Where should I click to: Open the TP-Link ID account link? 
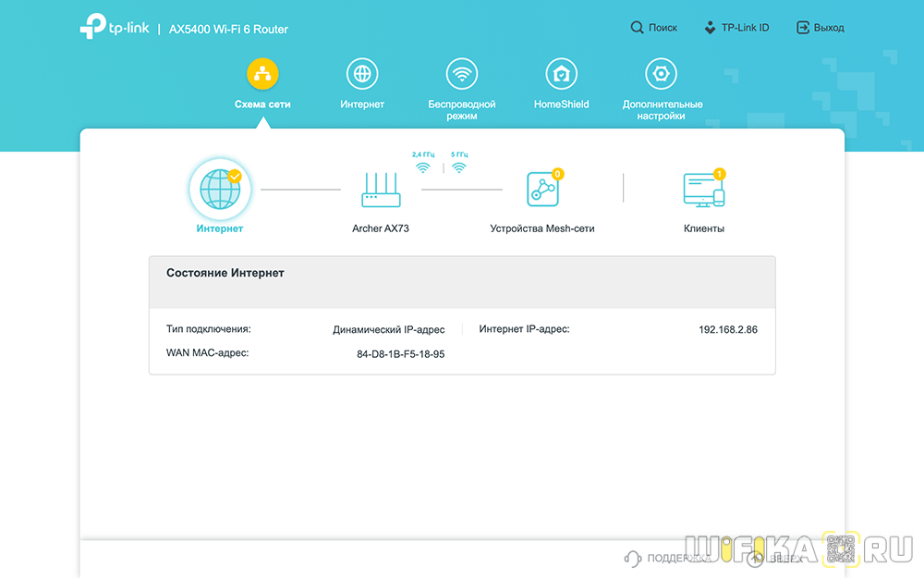[x=736, y=28]
